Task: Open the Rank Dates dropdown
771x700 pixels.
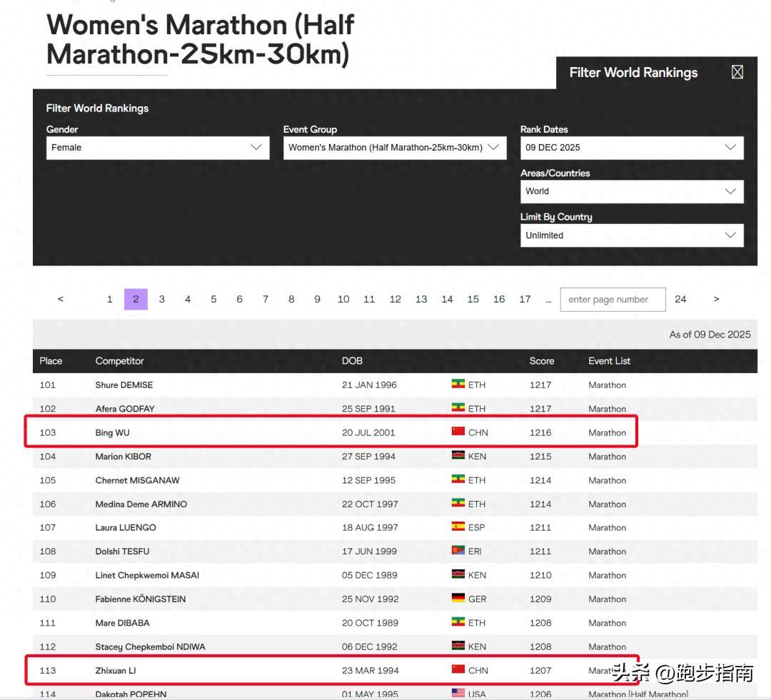Action: click(x=631, y=148)
